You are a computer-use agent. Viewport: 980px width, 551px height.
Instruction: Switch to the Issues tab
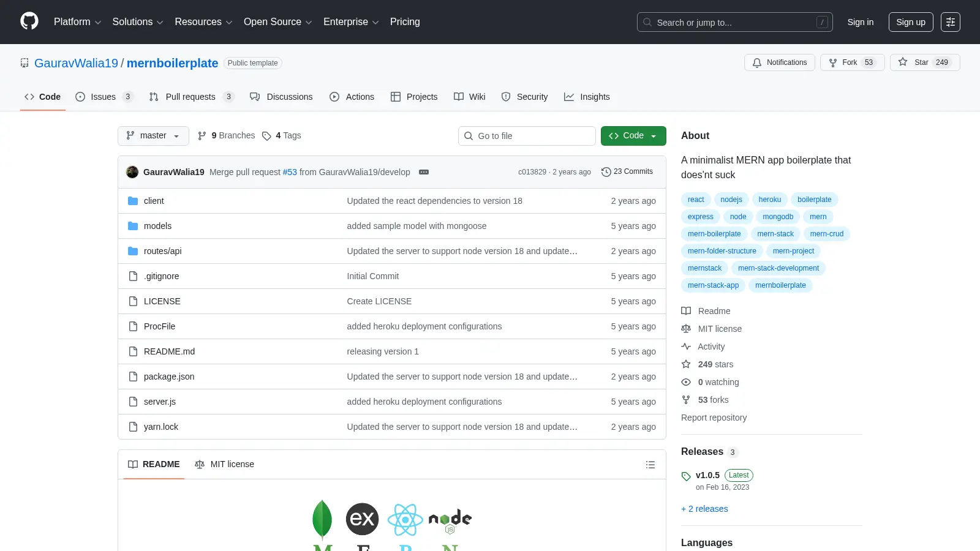point(104,97)
